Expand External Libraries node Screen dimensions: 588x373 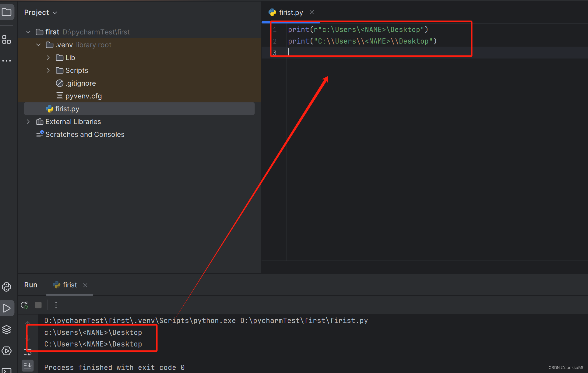pyautogui.click(x=28, y=121)
